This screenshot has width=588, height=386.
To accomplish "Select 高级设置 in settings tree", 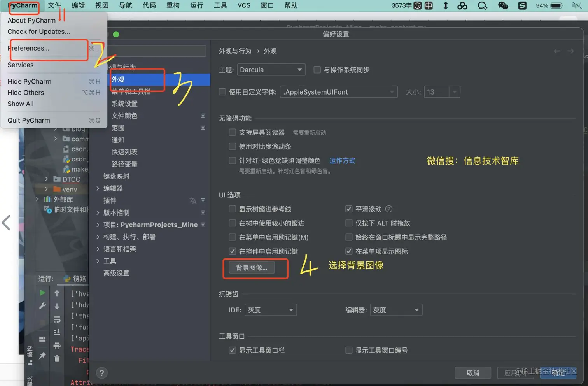I will click(116, 273).
